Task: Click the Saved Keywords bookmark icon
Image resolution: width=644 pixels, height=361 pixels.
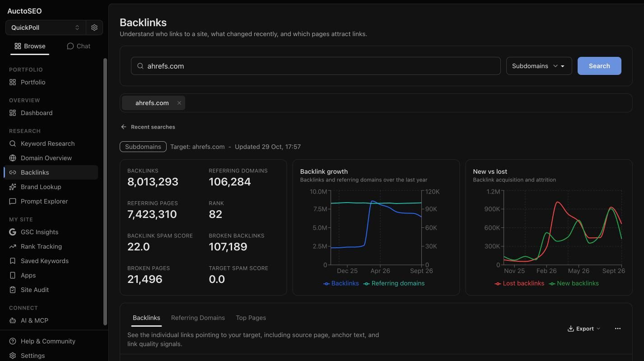Action: [x=13, y=261]
